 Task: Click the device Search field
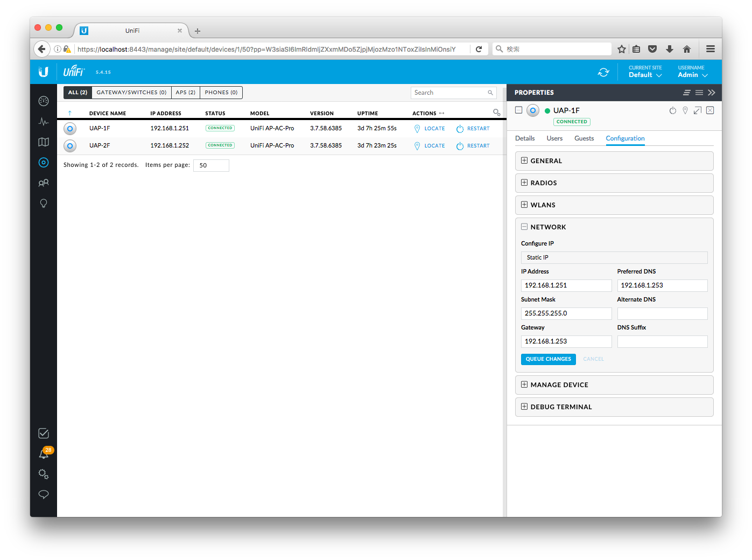[x=453, y=93]
